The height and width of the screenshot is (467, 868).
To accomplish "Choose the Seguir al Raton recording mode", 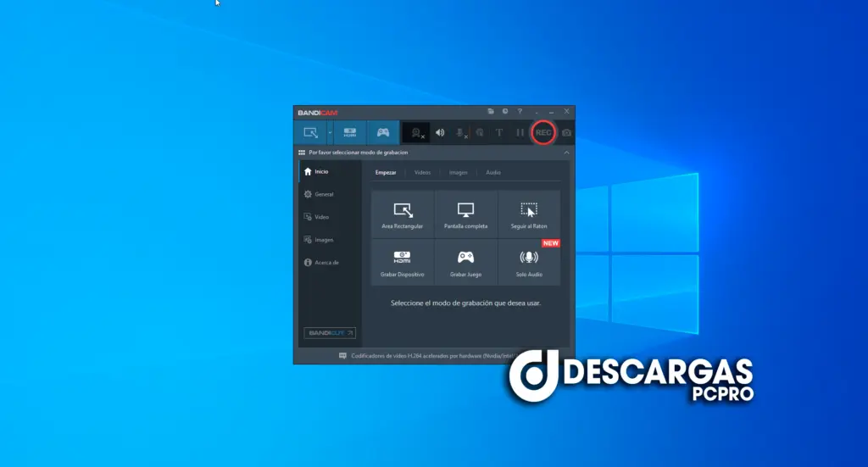I will point(529,214).
